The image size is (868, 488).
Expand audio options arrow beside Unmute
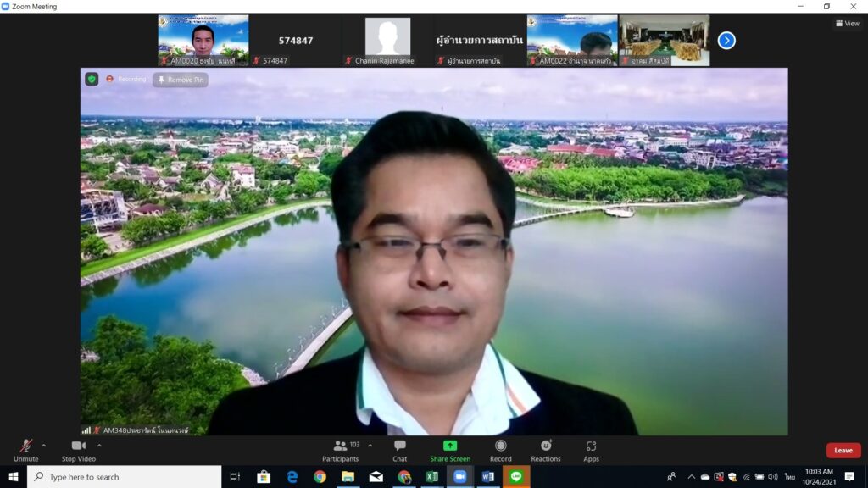click(44, 446)
